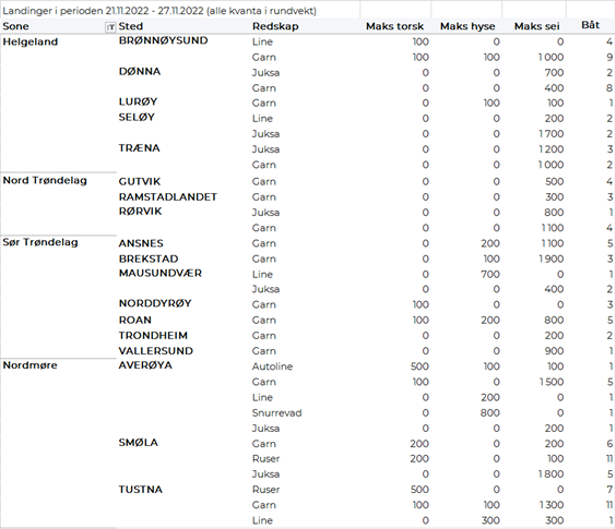Select the Båt column header
This screenshot has height=529, width=615.
[x=590, y=23]
